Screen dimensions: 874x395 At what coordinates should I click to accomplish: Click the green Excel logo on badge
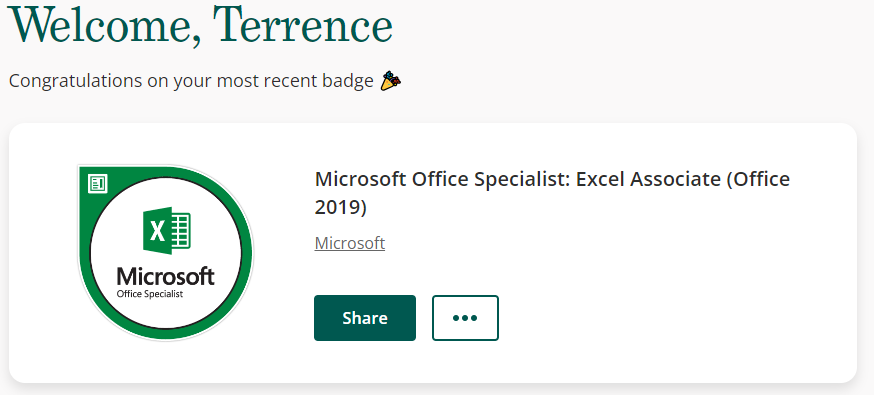point(166,231)
